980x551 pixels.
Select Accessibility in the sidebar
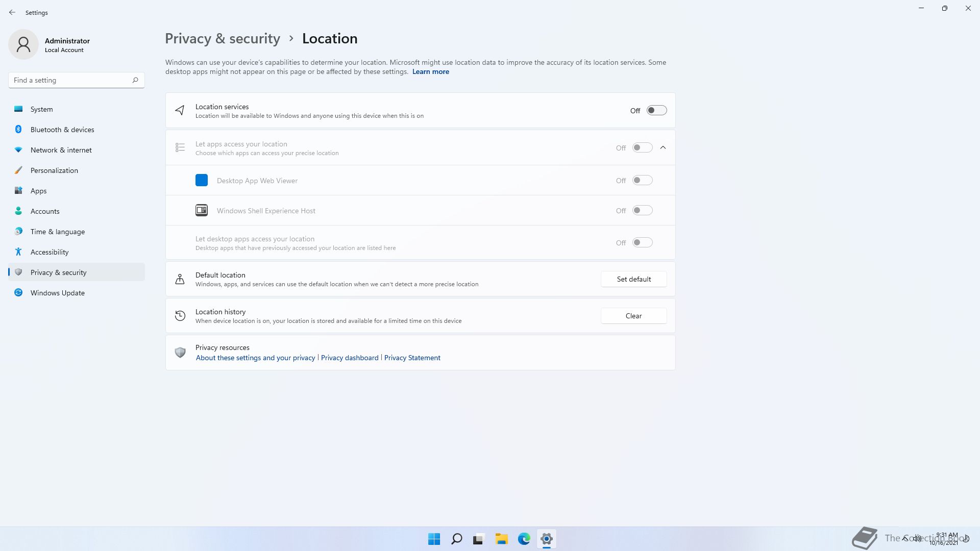pos(77,252)
